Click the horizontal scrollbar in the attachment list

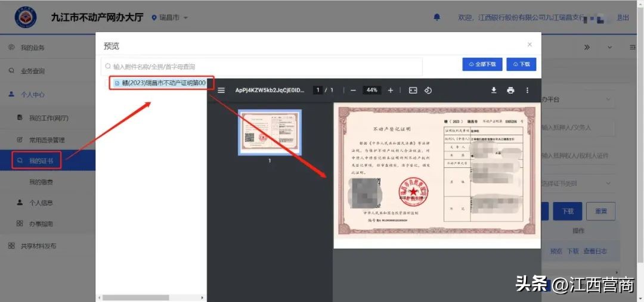coord(135,297)
